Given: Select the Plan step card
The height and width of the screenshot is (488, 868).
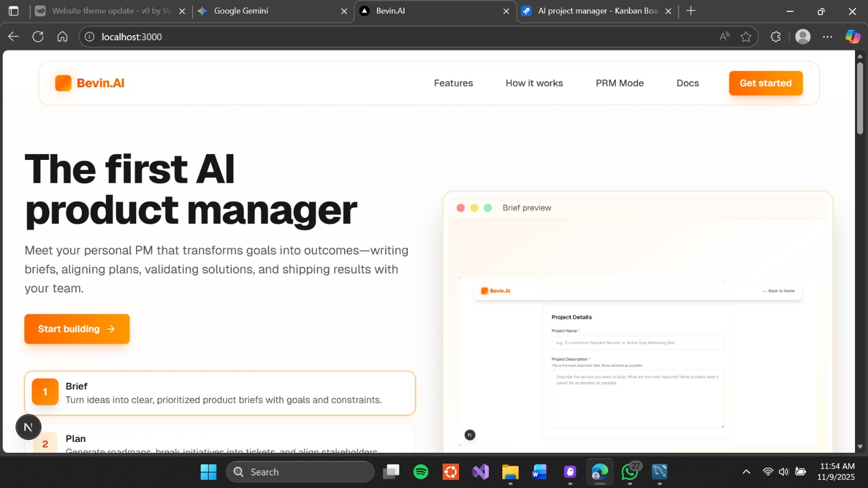Looking at the screenshot, I should 220,438.
